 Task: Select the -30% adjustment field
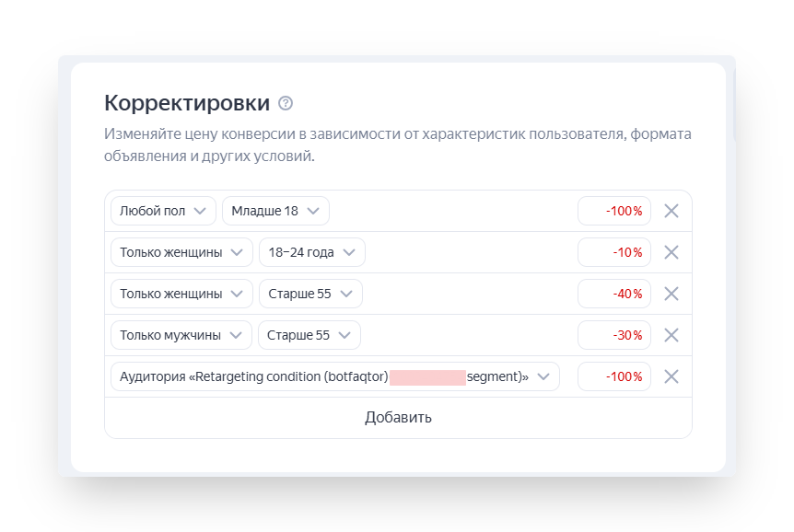[614, 335]
